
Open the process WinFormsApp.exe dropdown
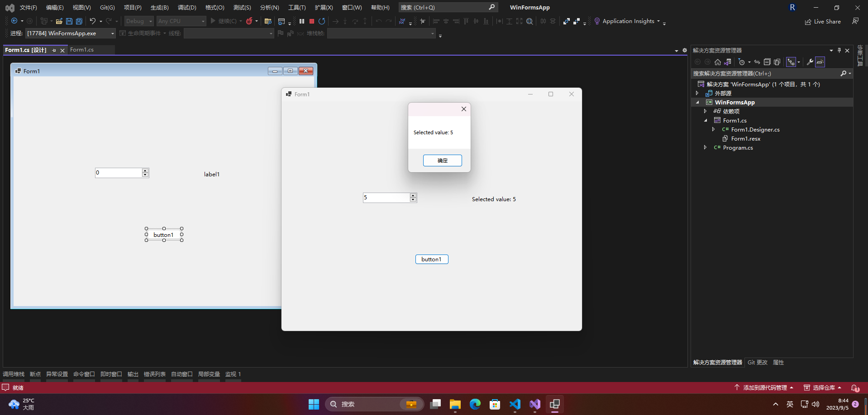point(113,33)
